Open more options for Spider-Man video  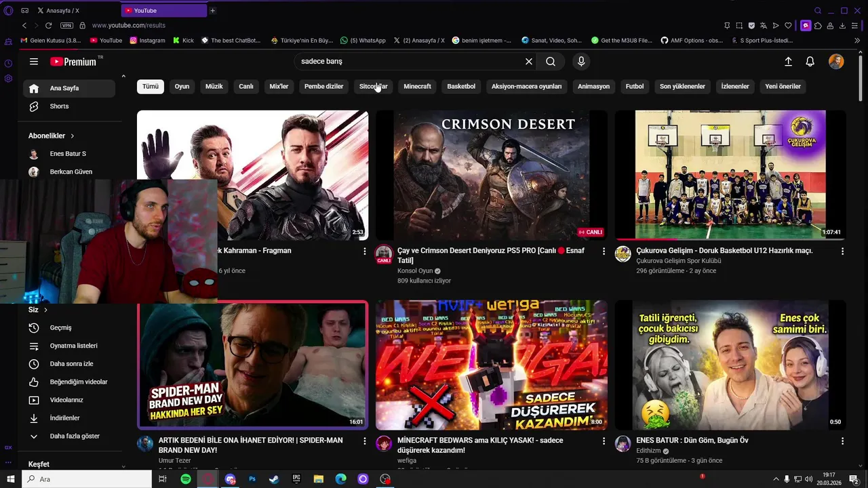click(365, 441)
